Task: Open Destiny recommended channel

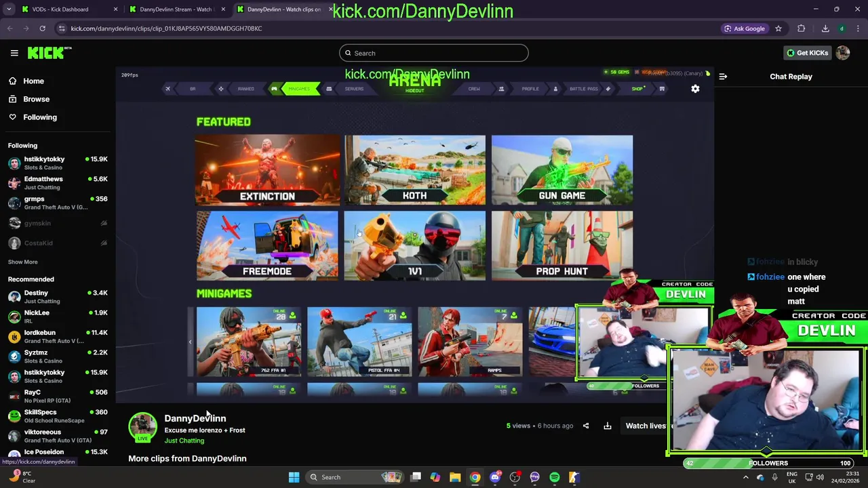Action: (58, 297)
